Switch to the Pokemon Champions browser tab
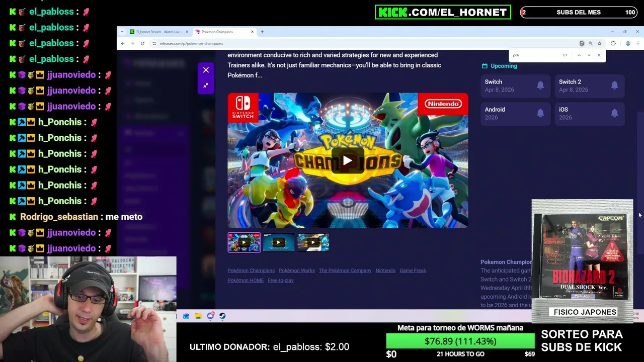 pos(224,32)
